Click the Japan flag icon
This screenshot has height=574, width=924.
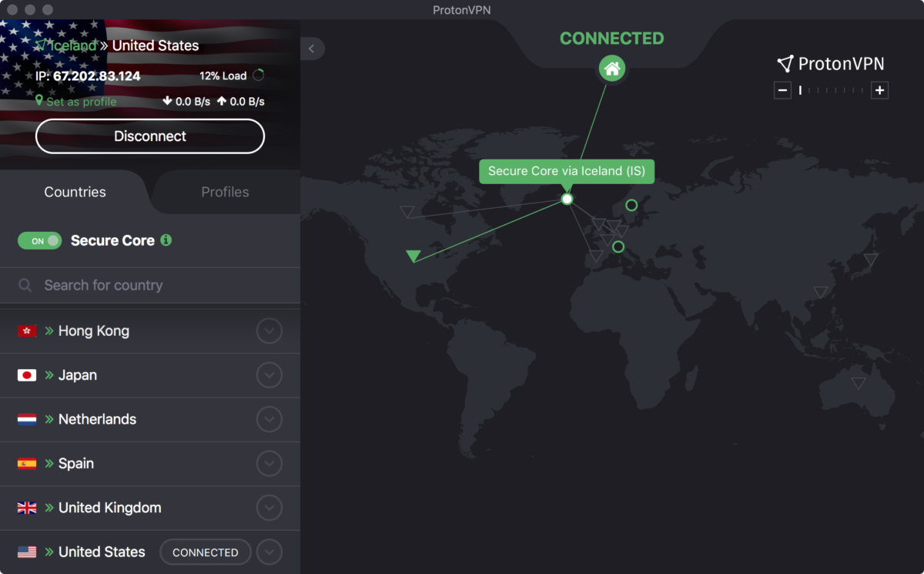(27, 375)
